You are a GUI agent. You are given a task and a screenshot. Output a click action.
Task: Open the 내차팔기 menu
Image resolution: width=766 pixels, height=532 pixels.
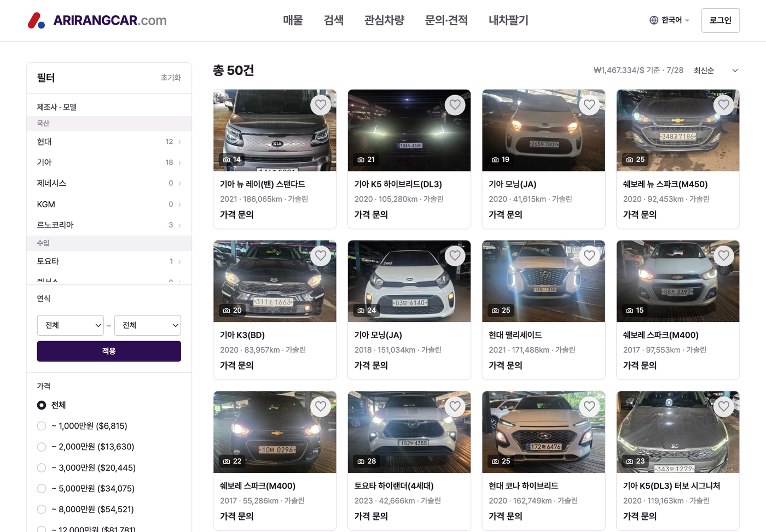[x=509, y=20]
